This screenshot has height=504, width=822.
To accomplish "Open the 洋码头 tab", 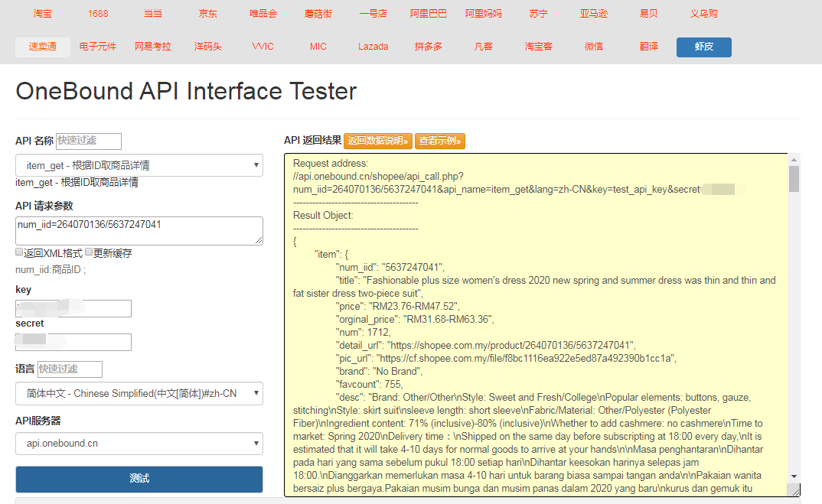I will 207,47.
